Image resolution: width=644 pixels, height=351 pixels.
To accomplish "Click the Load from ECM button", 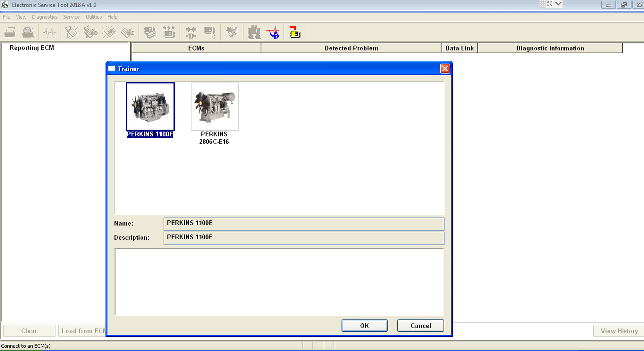I will pyautogui.click(x=83, y=331).
